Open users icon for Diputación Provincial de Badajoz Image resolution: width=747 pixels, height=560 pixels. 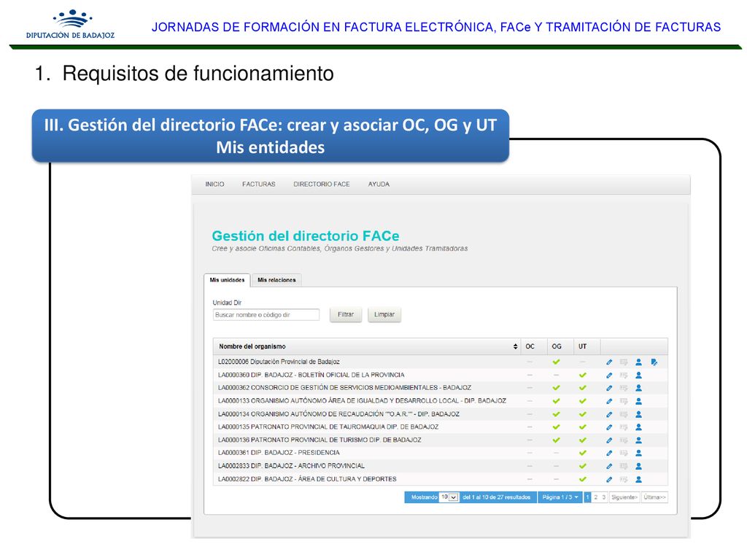pos(638,362)
